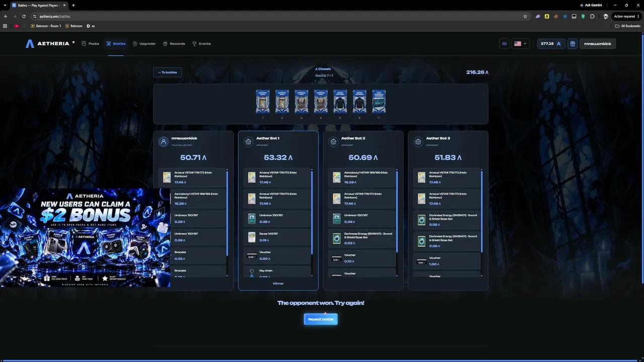This screenshot has width=644, height=362.
Task: Expand the tab search chevron
Action: [6, 5]
